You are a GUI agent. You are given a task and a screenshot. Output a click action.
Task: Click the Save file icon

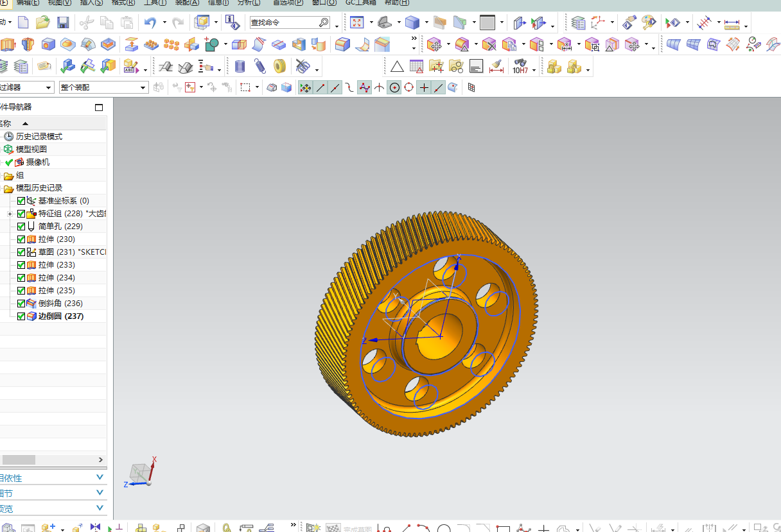click(63, 23)
